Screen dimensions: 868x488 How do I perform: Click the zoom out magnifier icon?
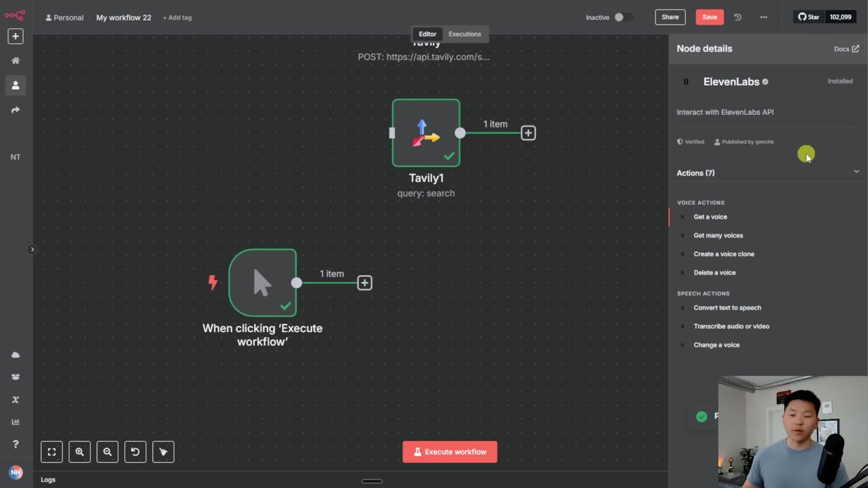click(x=107, y=452)
